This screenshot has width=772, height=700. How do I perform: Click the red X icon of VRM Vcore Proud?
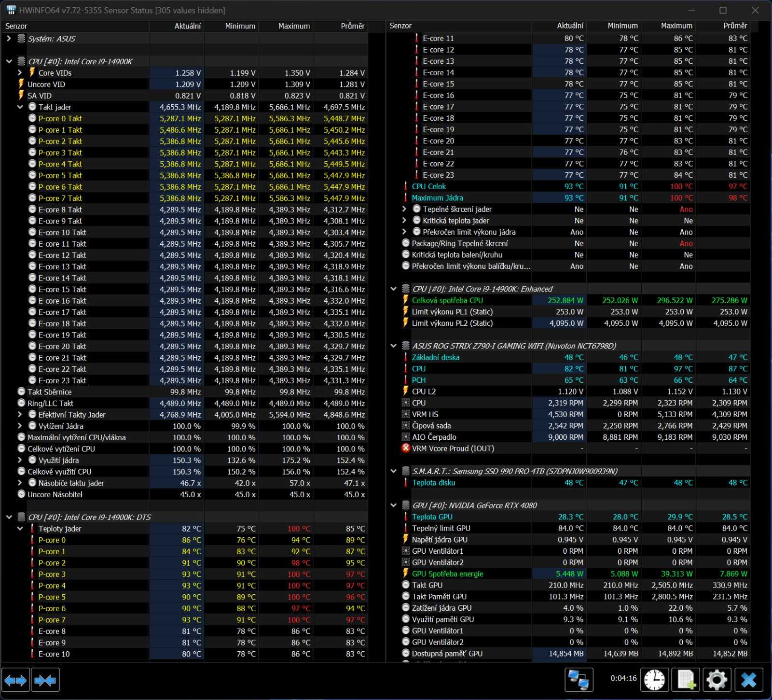coord(406,448)
